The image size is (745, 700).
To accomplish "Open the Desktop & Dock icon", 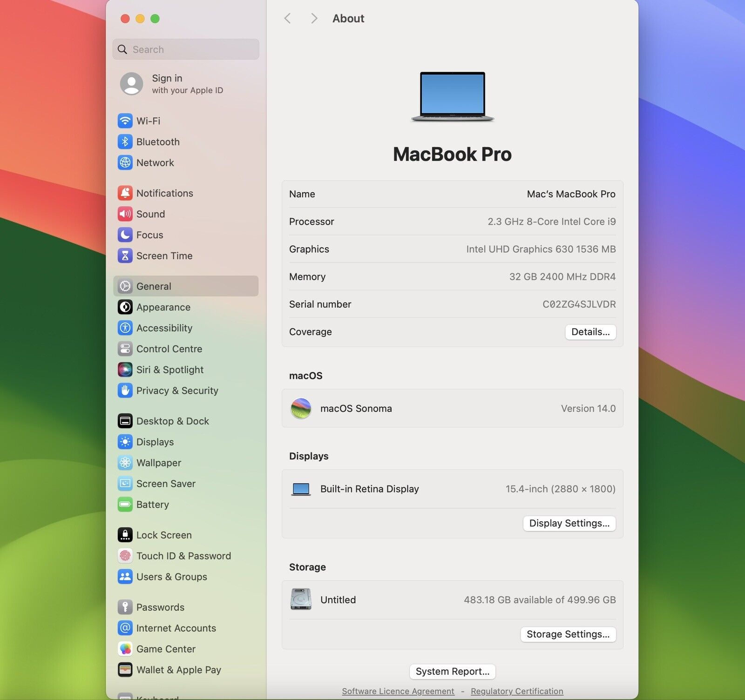I will point(125,421).
